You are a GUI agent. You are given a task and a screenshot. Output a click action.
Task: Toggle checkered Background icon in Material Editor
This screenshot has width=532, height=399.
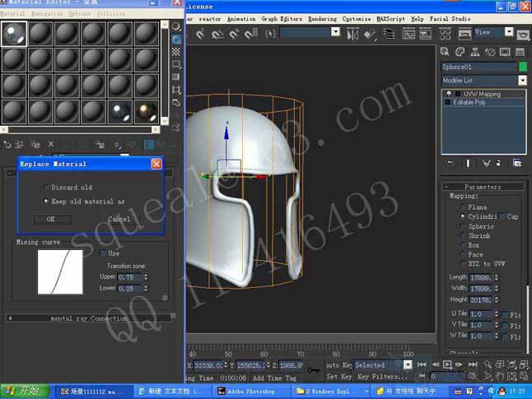tap(176, 52)
